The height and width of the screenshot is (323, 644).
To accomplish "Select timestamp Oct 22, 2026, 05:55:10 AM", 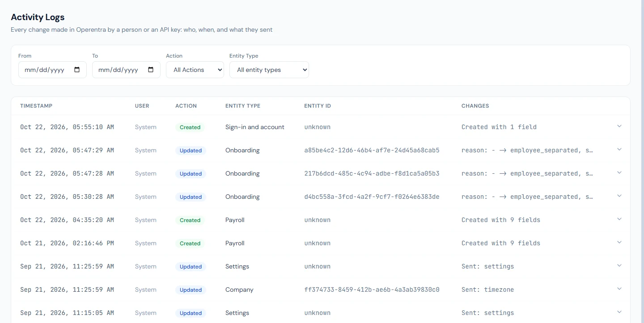I will pyautogui.click(x=67, y=127).
